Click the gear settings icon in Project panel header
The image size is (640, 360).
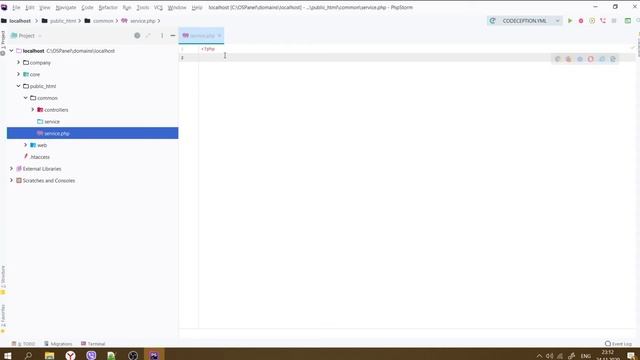[x=137, y=36]
